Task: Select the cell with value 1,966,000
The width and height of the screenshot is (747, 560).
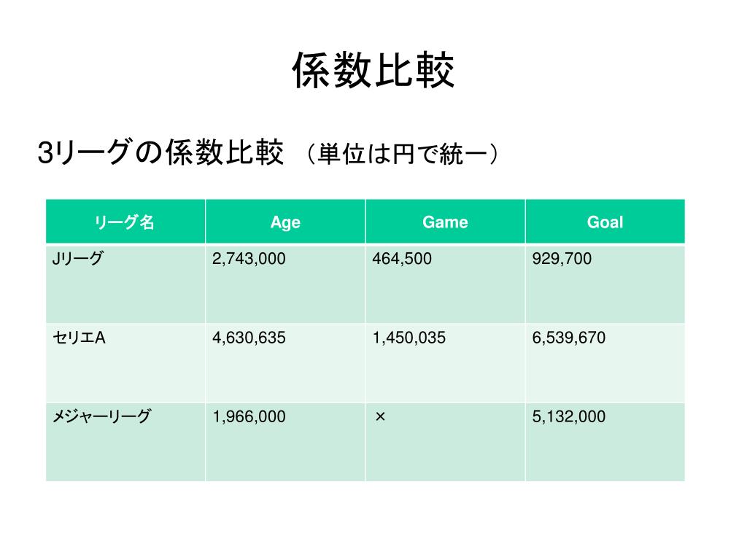Action: tap(285, 442)
